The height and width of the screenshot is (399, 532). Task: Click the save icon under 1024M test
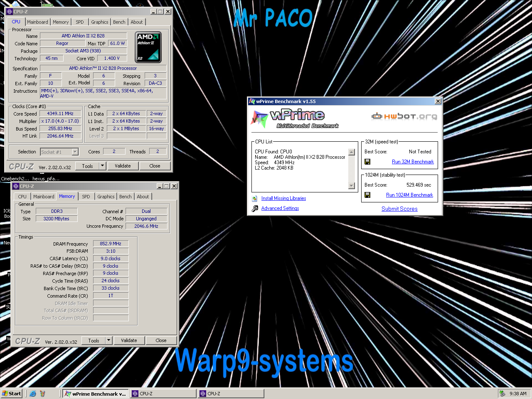pos(367,195)
